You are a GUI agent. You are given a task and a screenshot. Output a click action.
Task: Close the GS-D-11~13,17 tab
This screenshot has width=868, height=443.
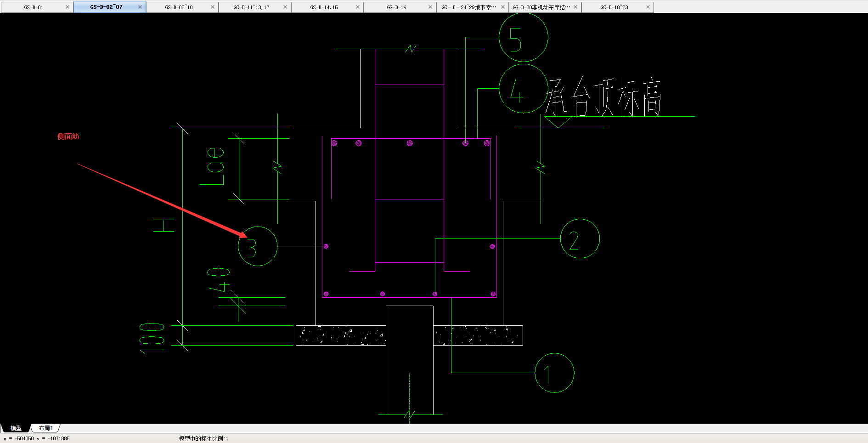tap(285, 7)
